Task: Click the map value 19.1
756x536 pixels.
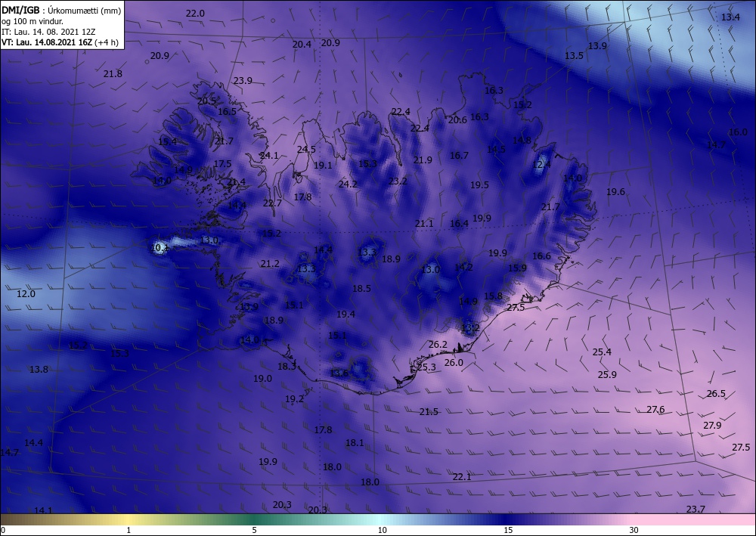Action: click(323, 166)
